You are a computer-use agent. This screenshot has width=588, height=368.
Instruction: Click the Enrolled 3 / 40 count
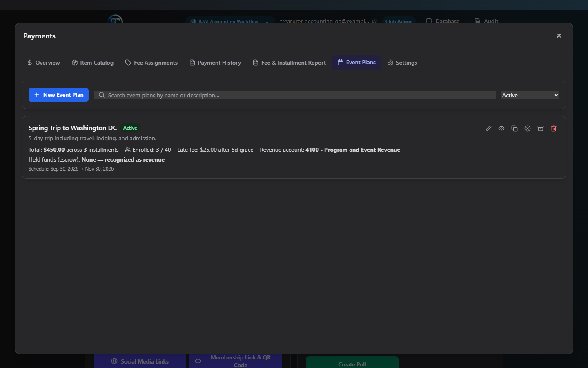click(x=148, y=150)
